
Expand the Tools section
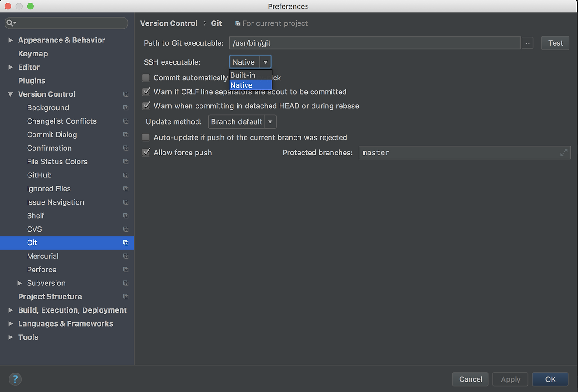(10, 337)
